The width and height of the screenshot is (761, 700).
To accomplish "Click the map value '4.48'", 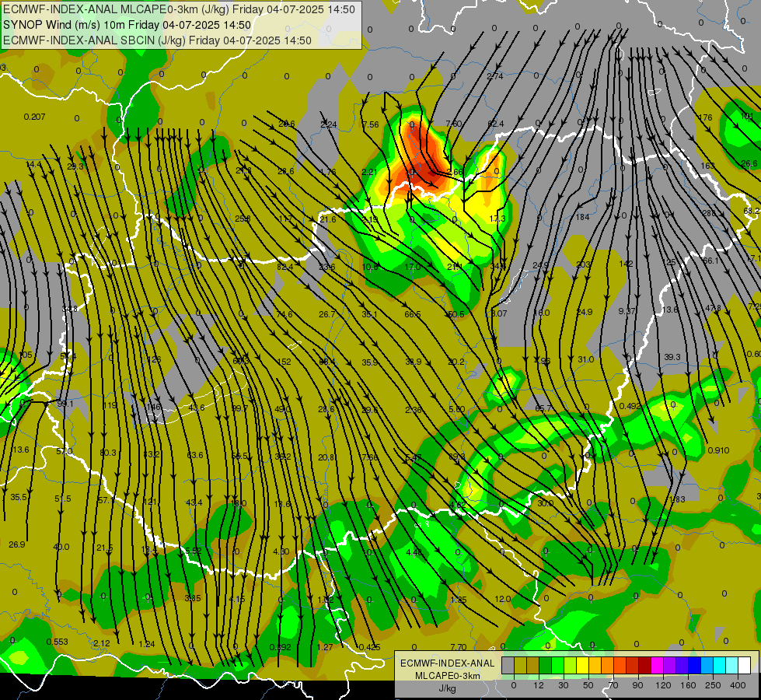I will tap(414, 552).
